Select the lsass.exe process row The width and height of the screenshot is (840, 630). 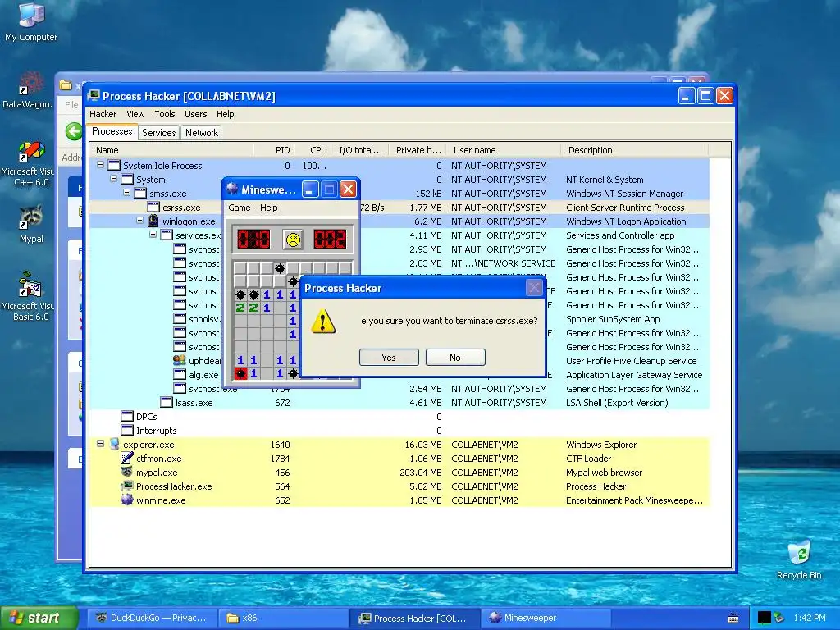399,402
